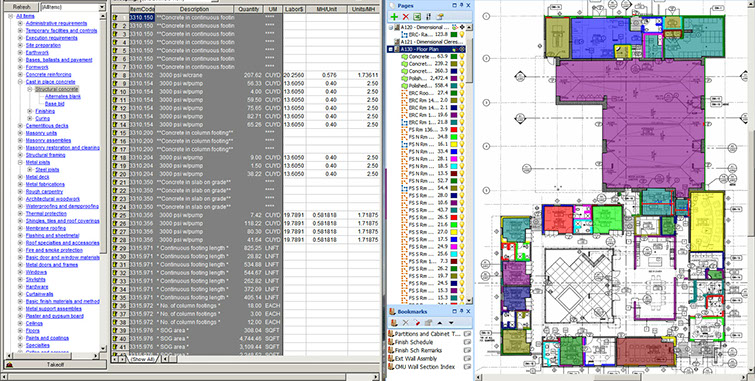Image resolution: width=755 pixels, height=381 pixels.
Task: Move bookmark up with the up arrow
Action: (x=440, y=323)
